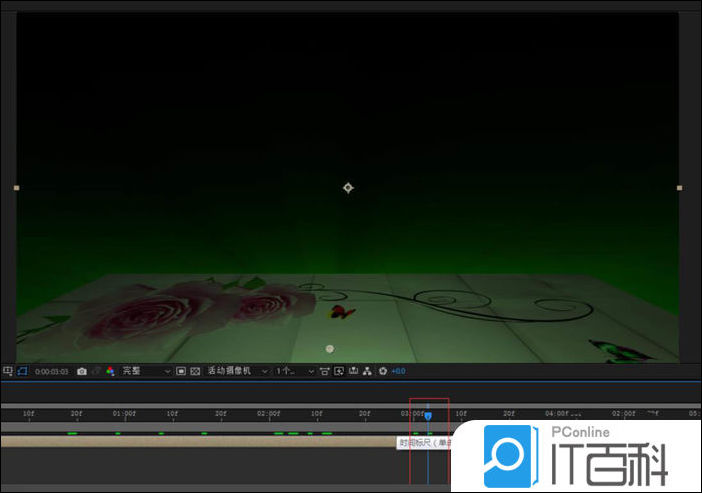Viewport: 702px width, 493px height.
Task: Click the time navigator bar above ruler
Action: (x=351, y=406)
